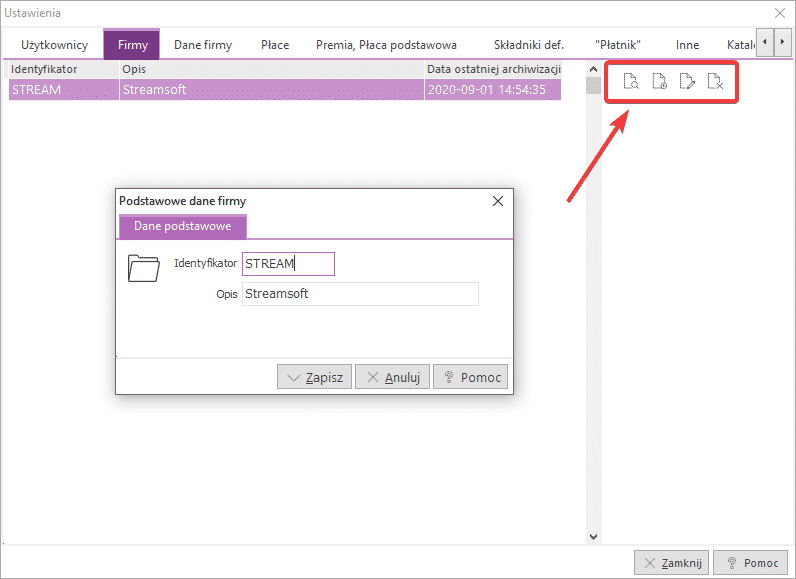The height and width of the screenshot is (579, 796).
Task: Open Pomoc at the bottom of Ustawienia
Action: coord(751,563)
